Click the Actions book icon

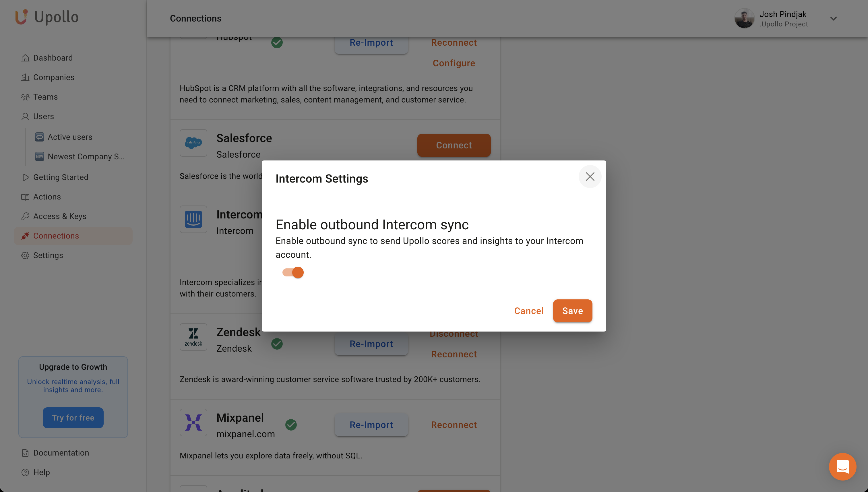(x=25, y=197)
